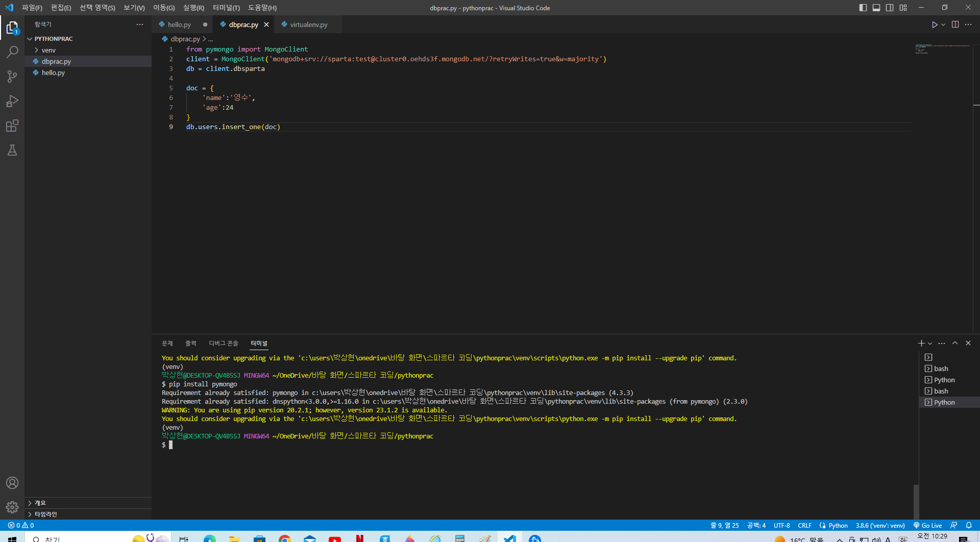Screen dimensions: 980x542
Task: Change indentation via 공백: 4
Action: 756,525
